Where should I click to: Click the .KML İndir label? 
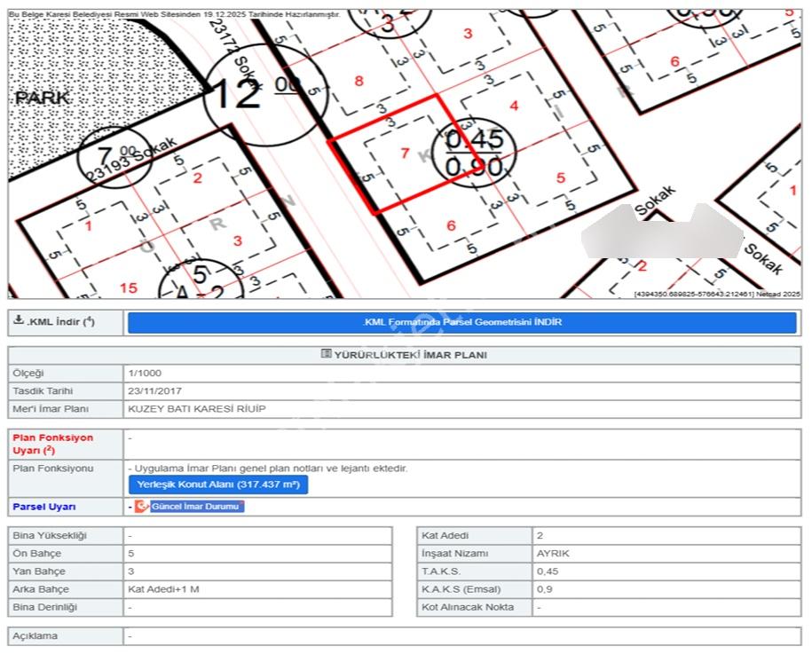click(60, 321)
